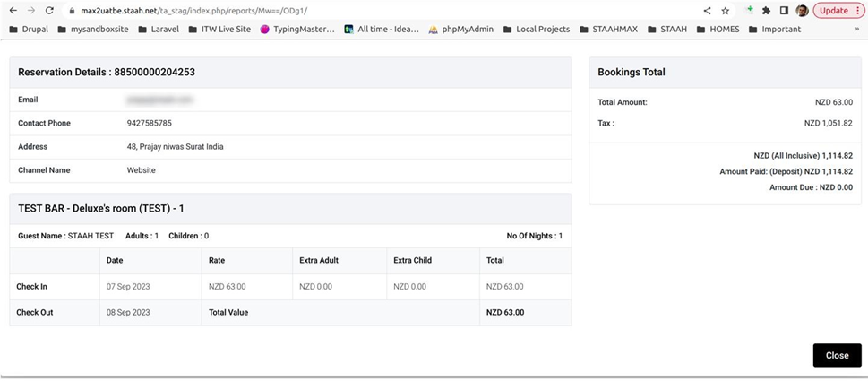Open the Drupal bookmarks folder

click(29, 29)
